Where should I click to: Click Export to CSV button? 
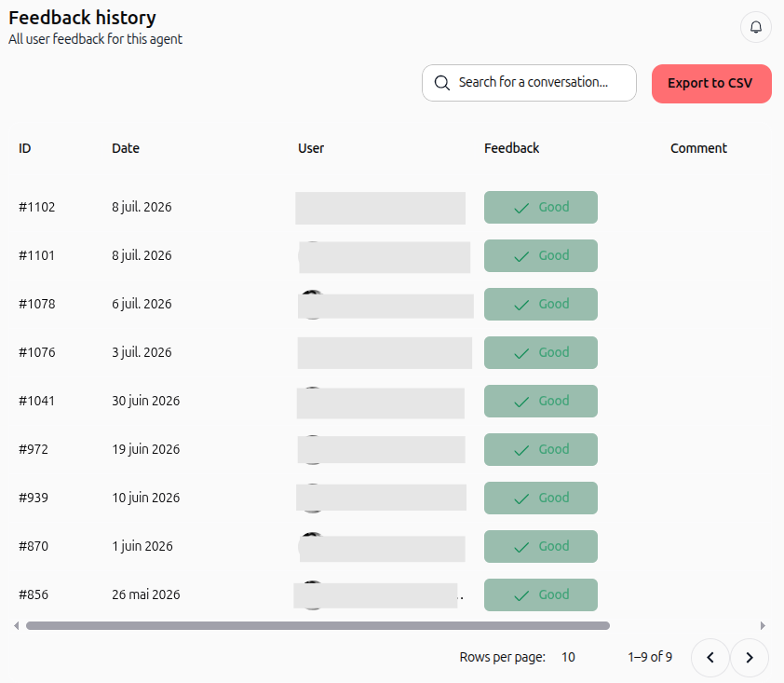pyautogui.click(x=711, y=84)
